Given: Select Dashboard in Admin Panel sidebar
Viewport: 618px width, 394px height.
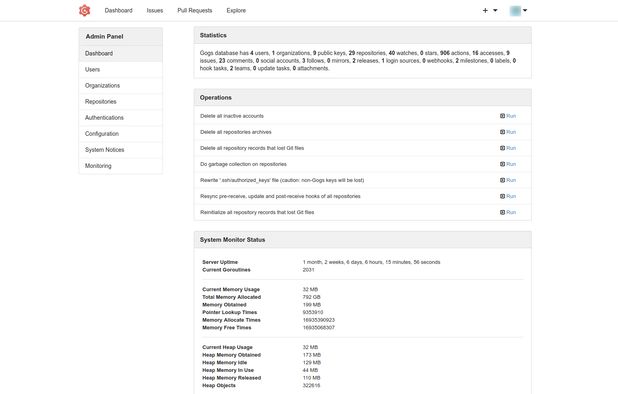Looking at the screenshot, I should click(121, 54).
